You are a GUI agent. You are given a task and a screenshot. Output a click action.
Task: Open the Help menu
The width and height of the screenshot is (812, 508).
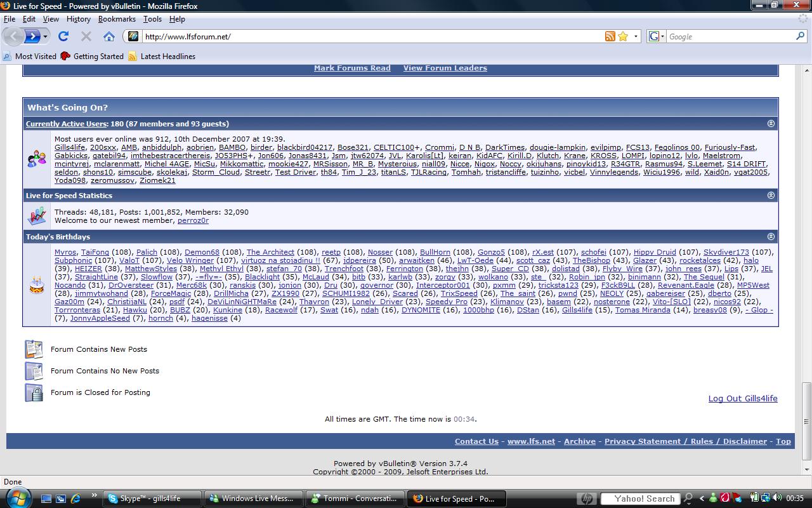pos(177,19)
